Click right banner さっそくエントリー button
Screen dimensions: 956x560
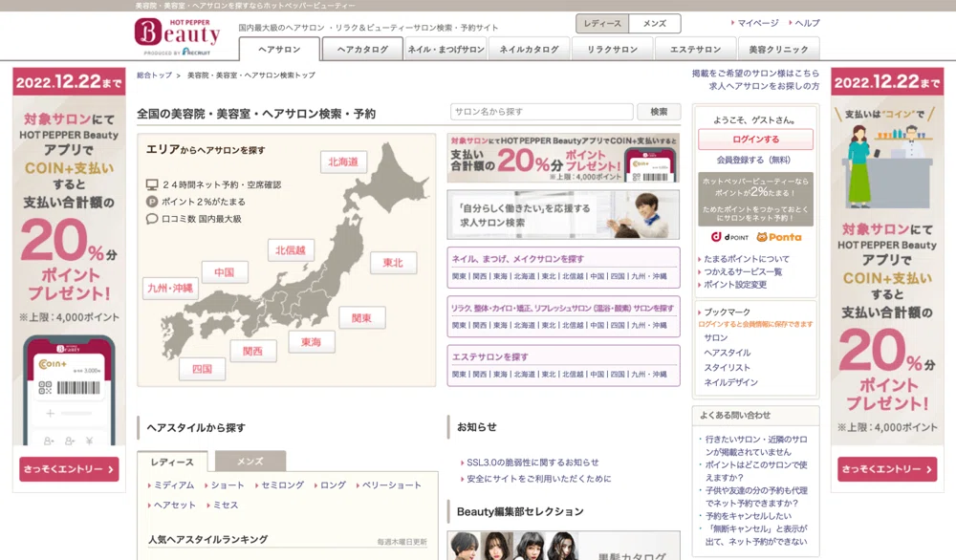(x=887, y=469)
